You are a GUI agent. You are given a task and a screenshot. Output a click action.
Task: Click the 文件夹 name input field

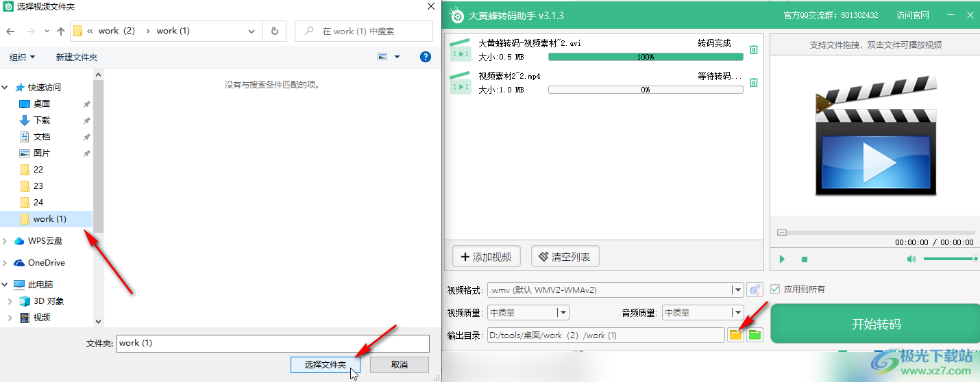point(273,343)
